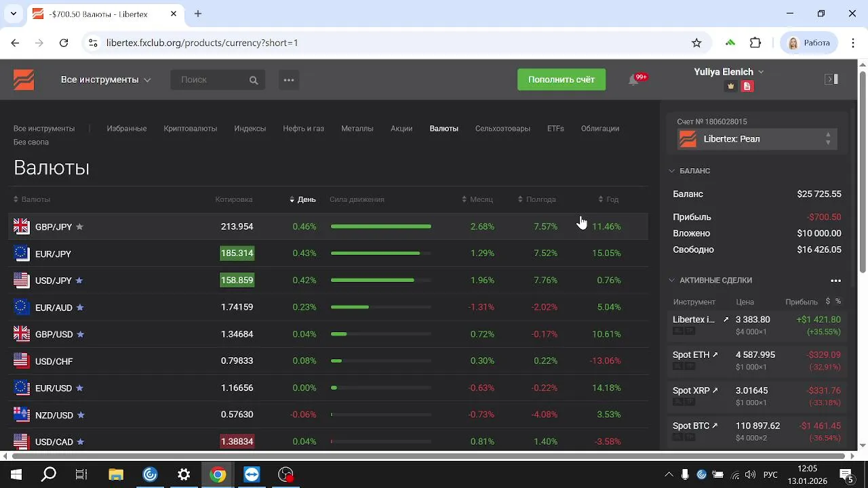This screenshot has width=868, height=488.
Task: Click the Пополнить счёт button
Action: point(561,79)
